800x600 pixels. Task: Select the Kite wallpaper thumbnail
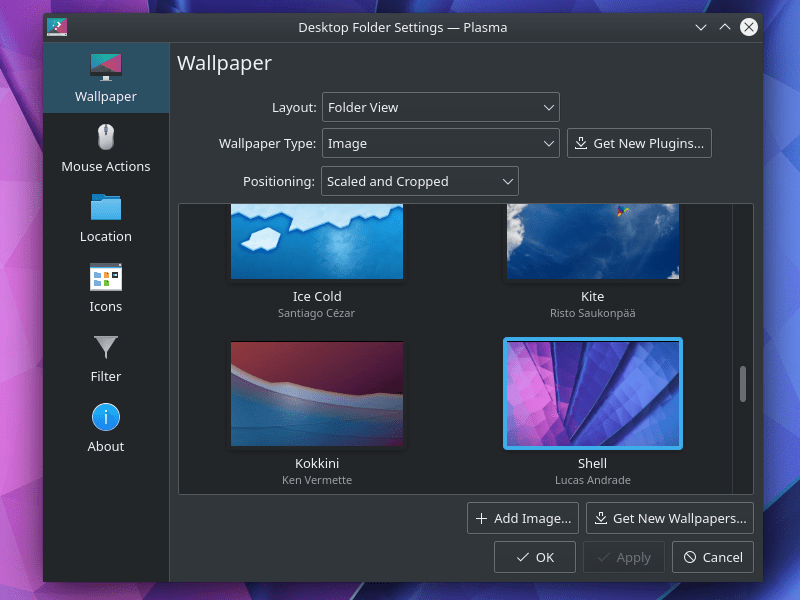(592, 240)
